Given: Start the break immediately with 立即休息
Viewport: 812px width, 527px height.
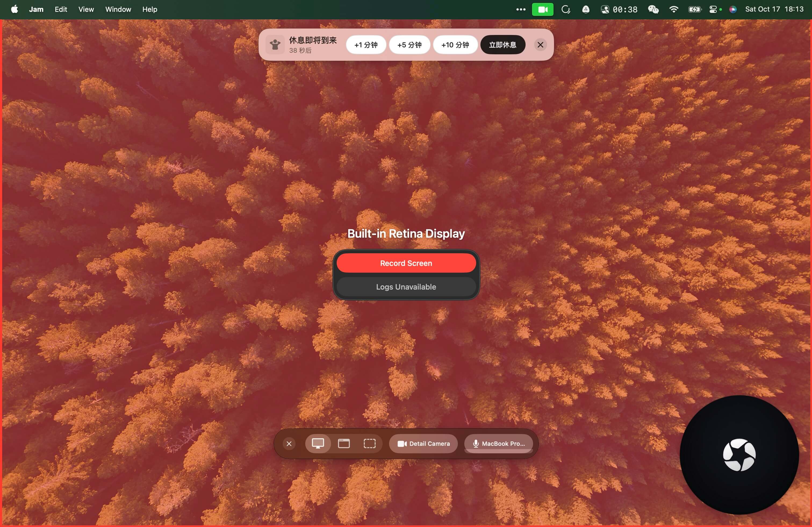Looking at the screenshot, I should [502, 45].
